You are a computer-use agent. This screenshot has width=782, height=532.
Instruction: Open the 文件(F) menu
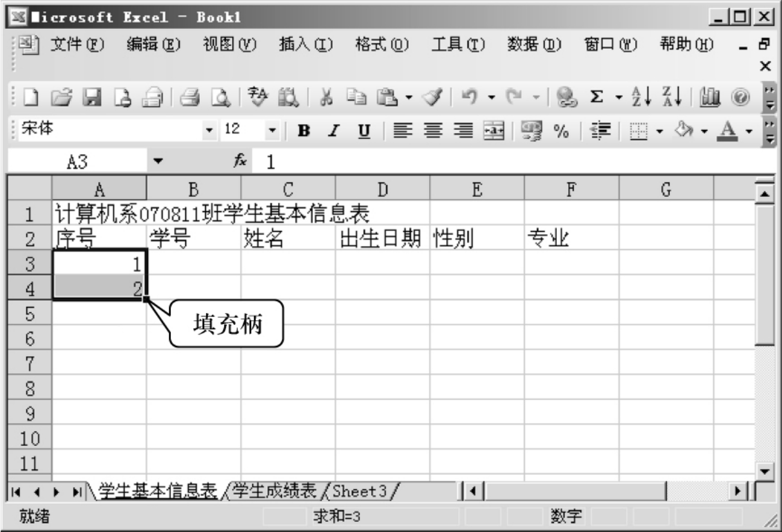tap(77, 45)
